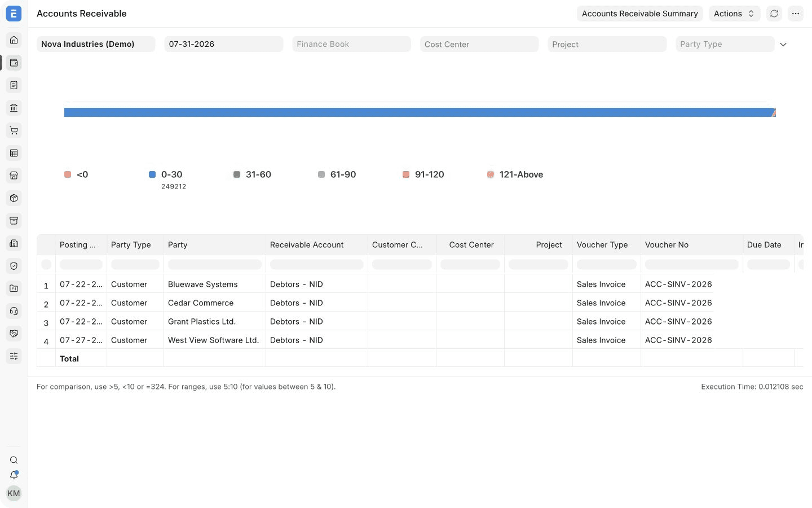Image resolution: width=812 pixels, height=508 pixels.
Task: Click the Cost Center filter field
Action: click(x=479, y=44)
